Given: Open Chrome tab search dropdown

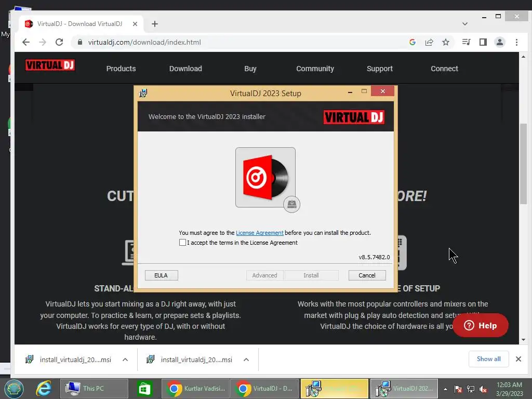Looking at the screenshot, I should coord(465,24).
